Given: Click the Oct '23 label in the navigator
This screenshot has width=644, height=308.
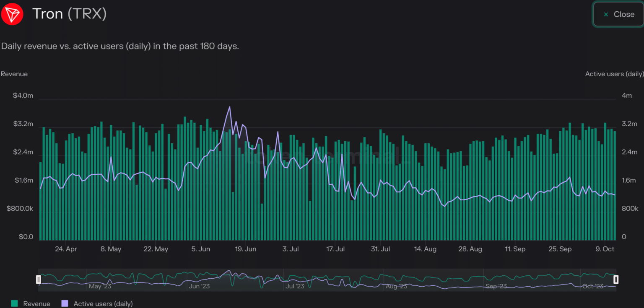Looking at the screenshot, I should (593, 287).
